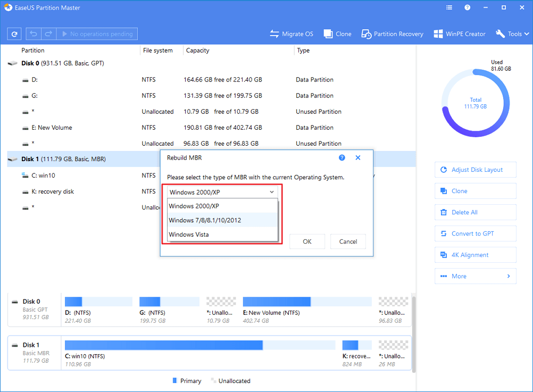
Task: Open Migrate OS tool
Action: [292, 34]
